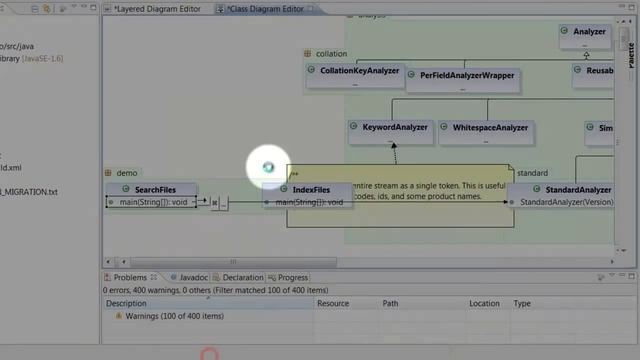The width and height of the screenshot is (640, 360).
Task: Select the Class Diagram Editor tab
Action: click(266, 9)
